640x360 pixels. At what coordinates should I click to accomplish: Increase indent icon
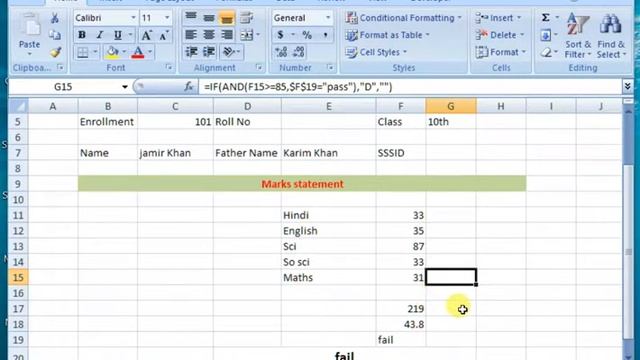(x=209, y=52)
